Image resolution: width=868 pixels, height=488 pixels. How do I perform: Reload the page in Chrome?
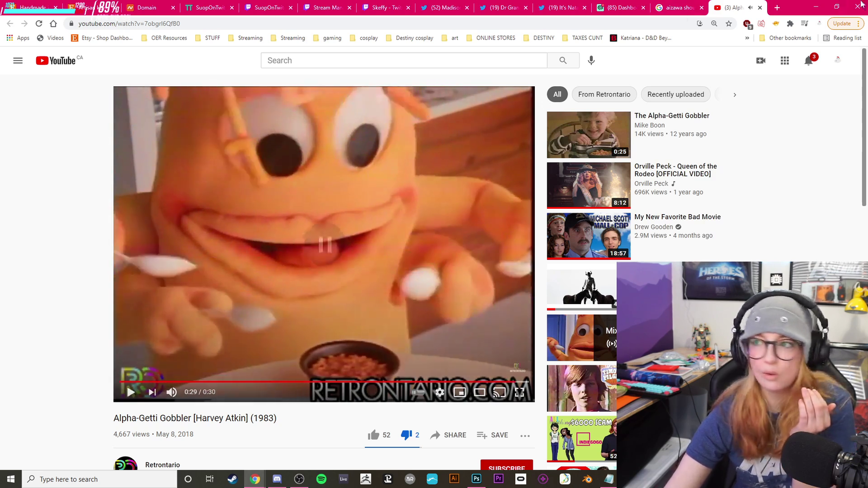tap(39, 23)
